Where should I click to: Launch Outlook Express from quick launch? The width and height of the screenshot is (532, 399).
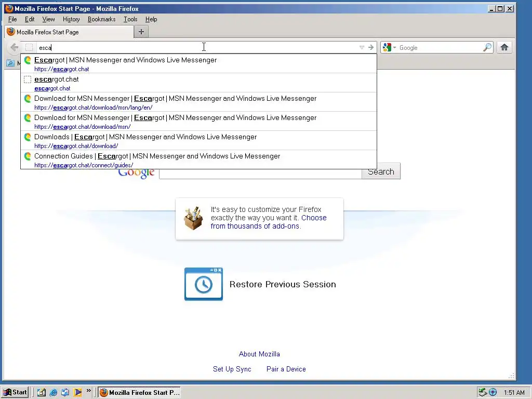point(65,392)
